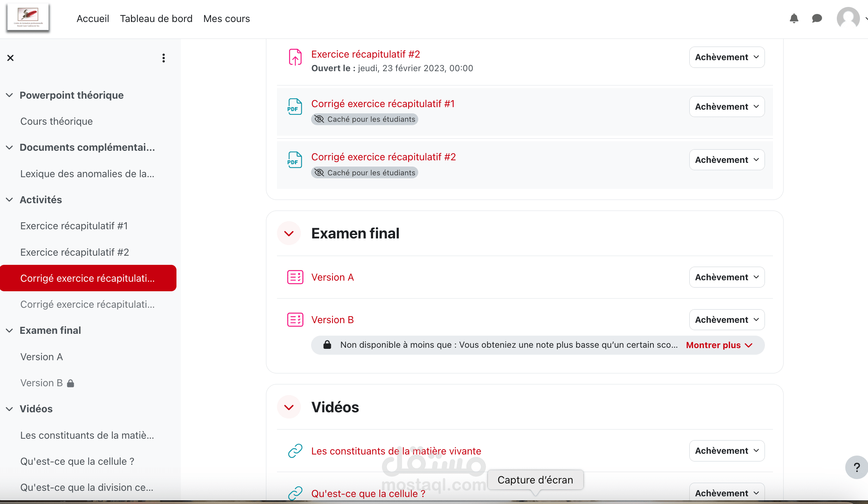This screenshot has width=868, height=504.
Task: Click the link icon for Les constituants video
Action: [x=295, y=451]
